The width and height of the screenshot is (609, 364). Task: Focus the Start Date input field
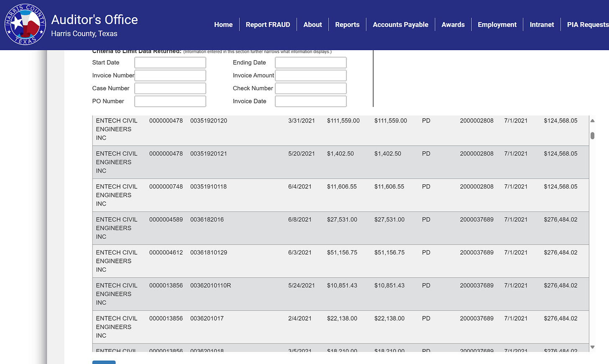point(170,63)
